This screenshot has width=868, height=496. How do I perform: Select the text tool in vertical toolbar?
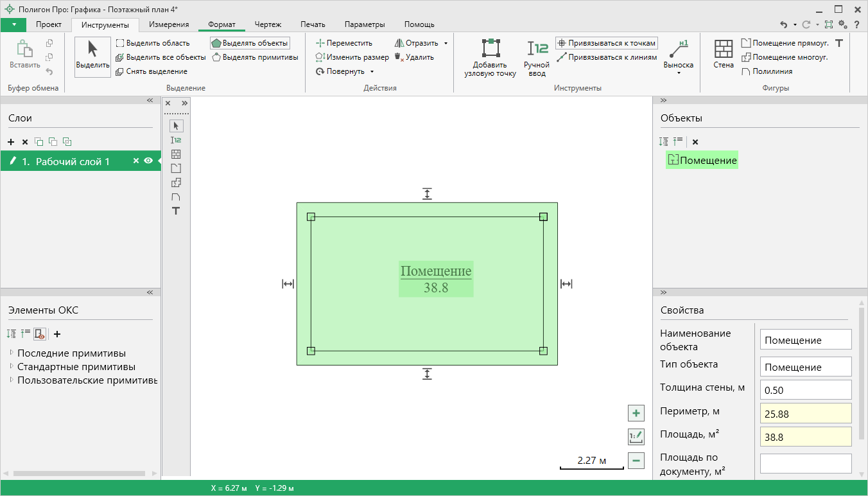point(176,211)
